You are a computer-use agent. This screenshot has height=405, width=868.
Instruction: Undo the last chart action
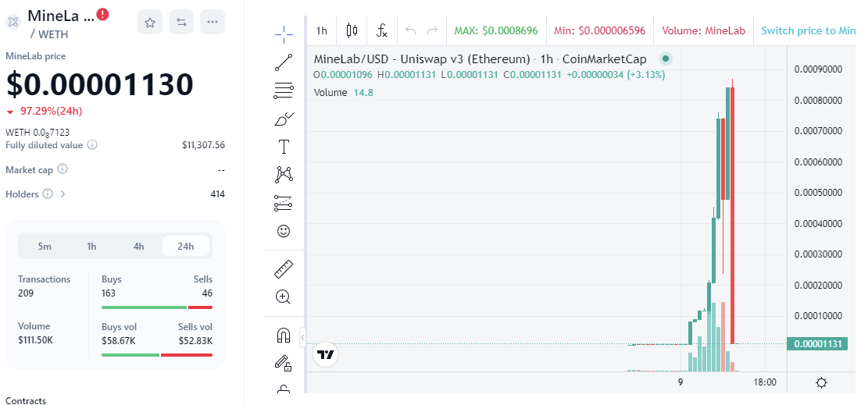tap(411, 30)
